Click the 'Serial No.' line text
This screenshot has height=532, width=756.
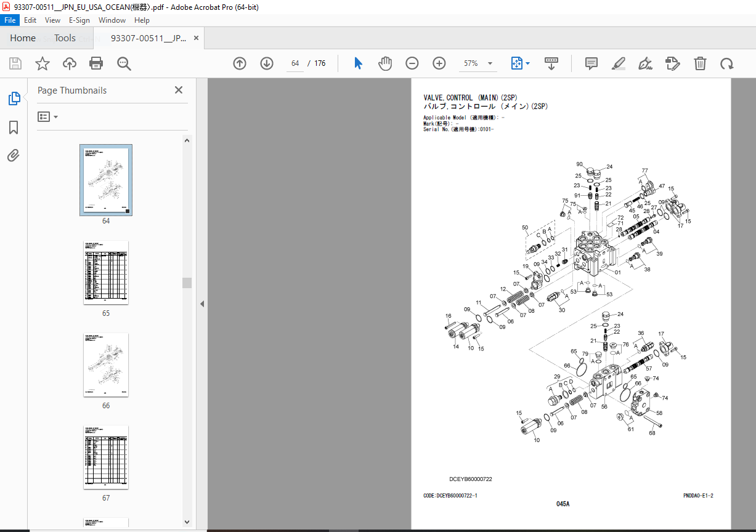coord(458,129)
